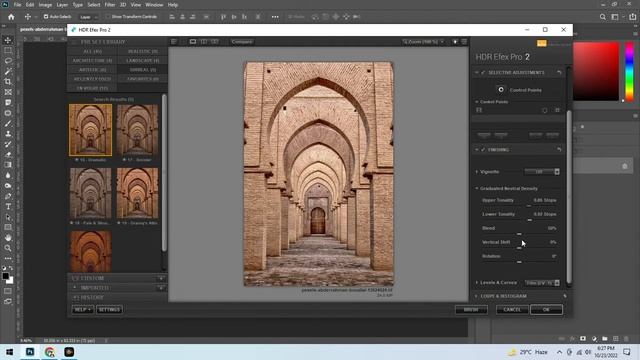Viewport: 640px width, 360px height.
Task: Select Landscape preset category
Action: 142,60
